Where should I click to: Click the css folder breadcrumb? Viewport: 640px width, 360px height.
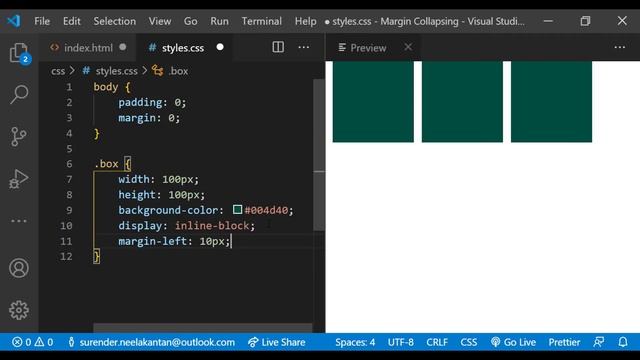[x=58, y=71]
